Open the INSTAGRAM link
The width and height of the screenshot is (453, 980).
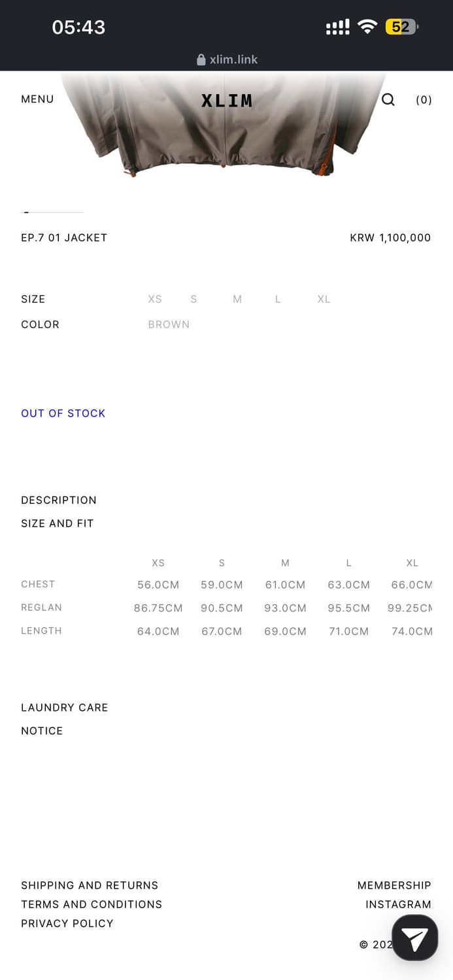tap(398, 904)
